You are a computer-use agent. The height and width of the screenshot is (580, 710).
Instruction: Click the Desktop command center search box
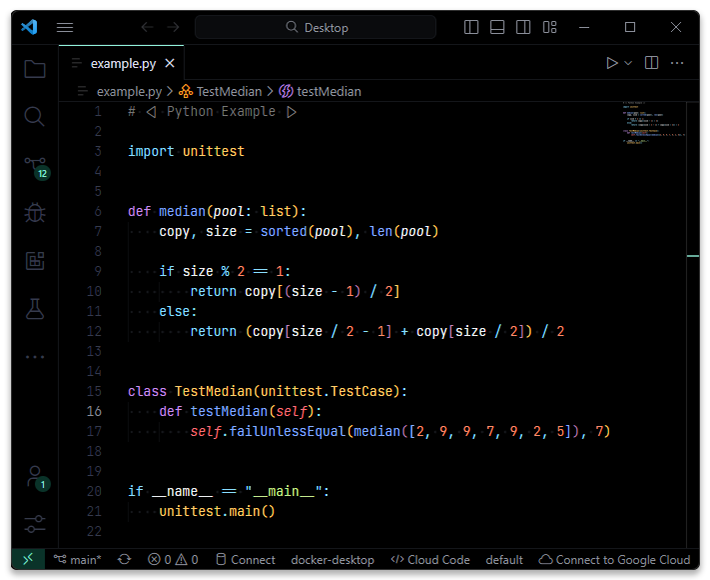[x=316, y=28]
